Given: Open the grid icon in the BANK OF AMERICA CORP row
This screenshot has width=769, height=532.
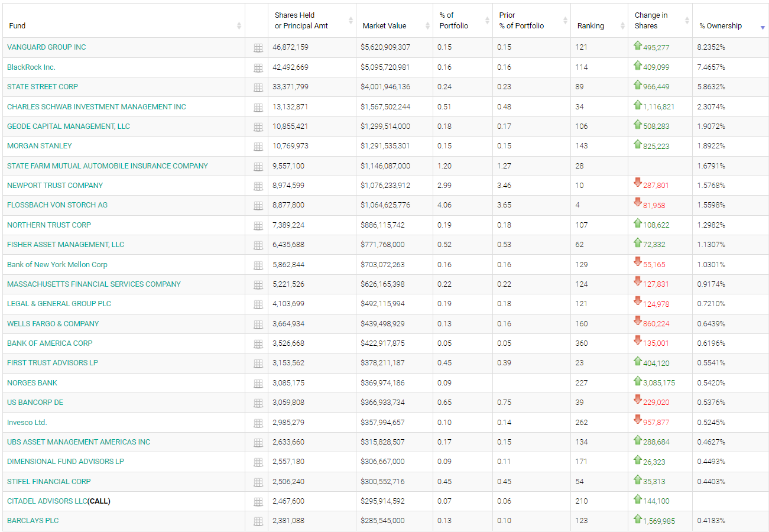Looking at the screenshot, I should [x=258, y=344].
